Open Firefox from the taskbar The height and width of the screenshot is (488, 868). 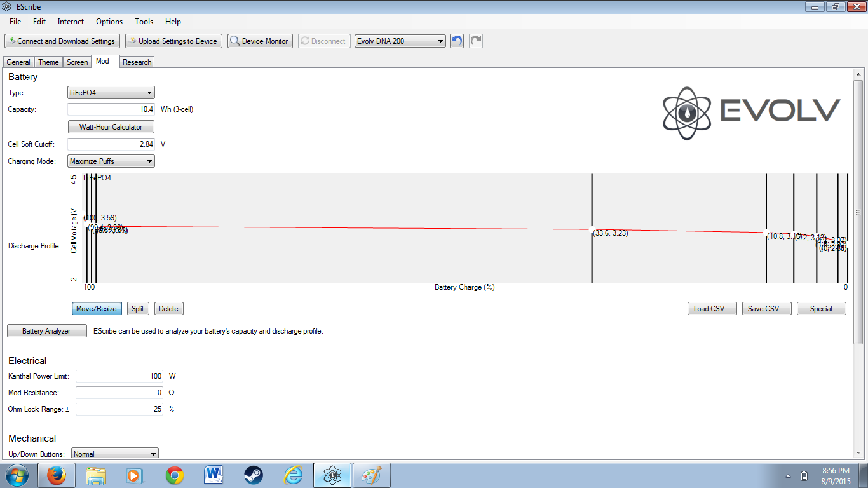point(57,475)
